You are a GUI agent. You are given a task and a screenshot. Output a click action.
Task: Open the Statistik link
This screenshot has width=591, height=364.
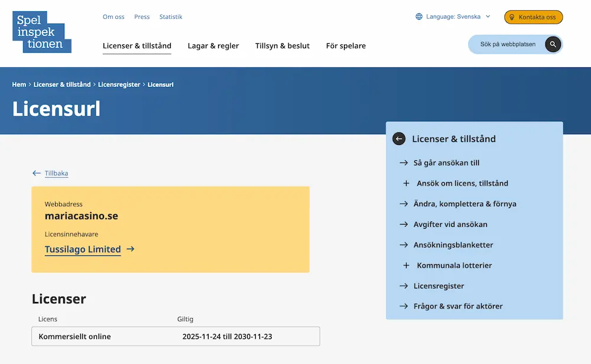[x=171, y=17]
